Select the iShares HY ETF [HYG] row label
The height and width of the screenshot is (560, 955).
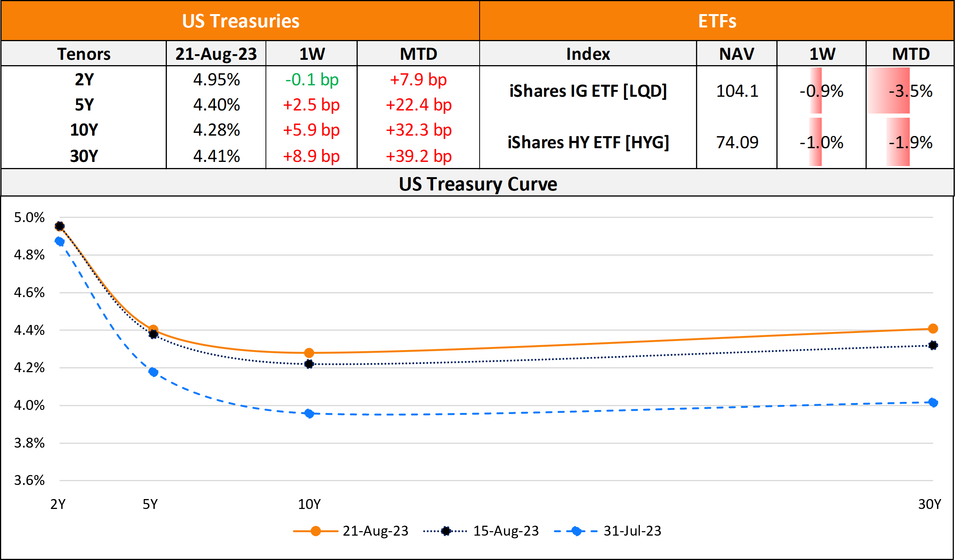pyautogui.click(x=588, y=142)
